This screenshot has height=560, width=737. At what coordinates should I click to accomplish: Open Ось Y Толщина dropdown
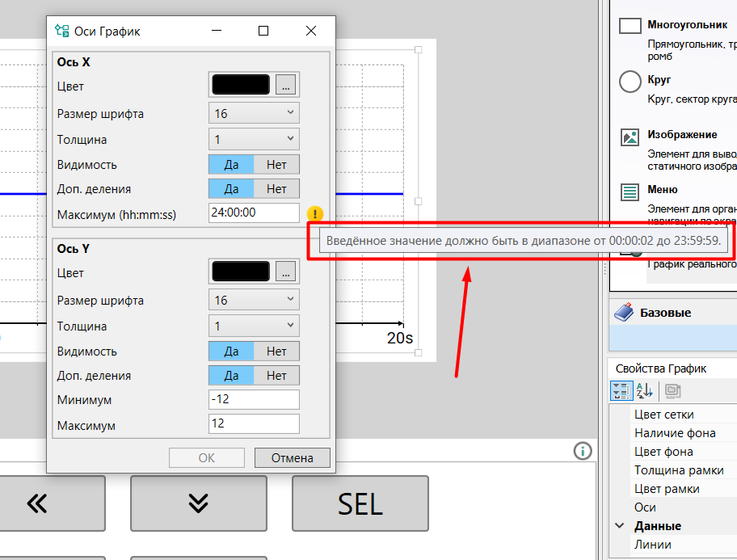[254, 326]
